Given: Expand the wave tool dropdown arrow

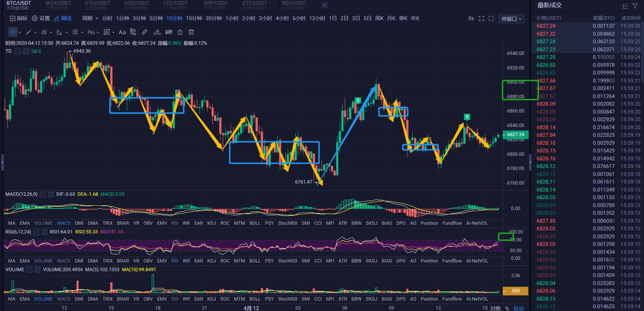Looking at the screenshot, I should coord(98,33).
